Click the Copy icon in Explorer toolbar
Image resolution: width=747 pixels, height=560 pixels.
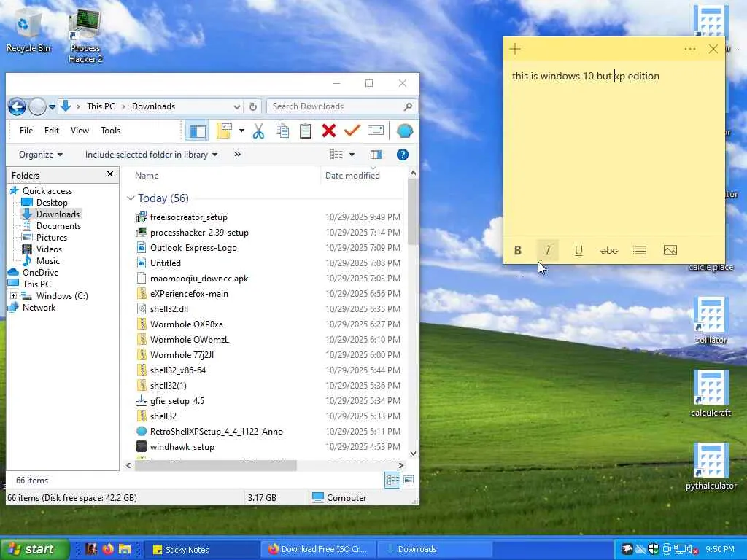pos(282,131)
